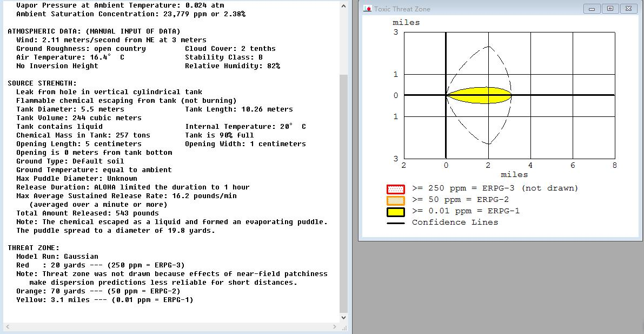644x334 pixels.
Task: Click the yellow ERPG-1 legend swatch
Action: point(395,212)
